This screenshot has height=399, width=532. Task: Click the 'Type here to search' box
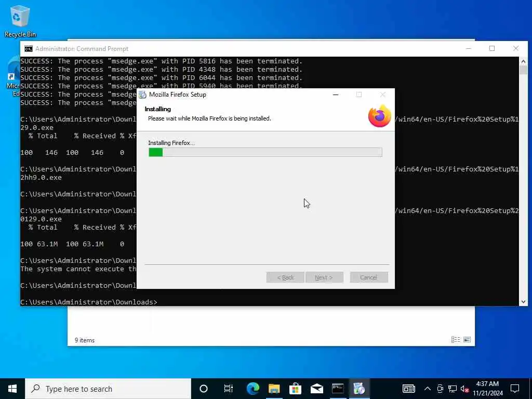(108, 389)
